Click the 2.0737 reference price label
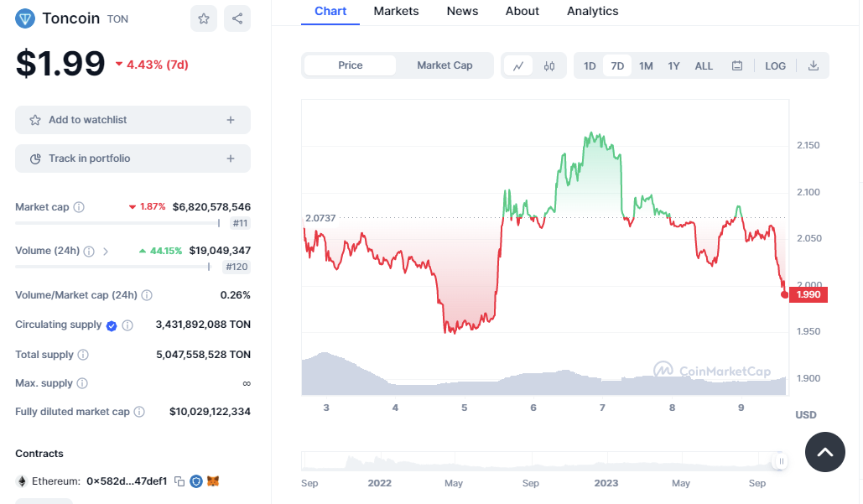This screenshot has height=504, width=863. coord(320,218)
